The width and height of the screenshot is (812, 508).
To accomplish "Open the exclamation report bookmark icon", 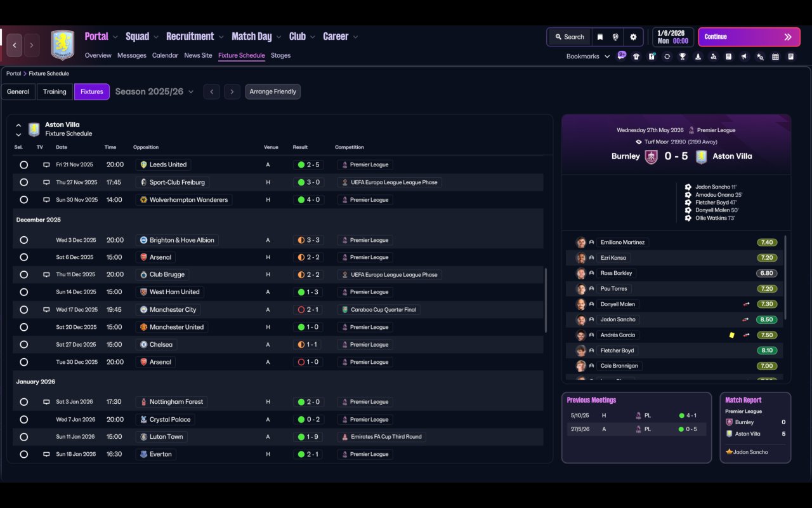I will point(652,57).
